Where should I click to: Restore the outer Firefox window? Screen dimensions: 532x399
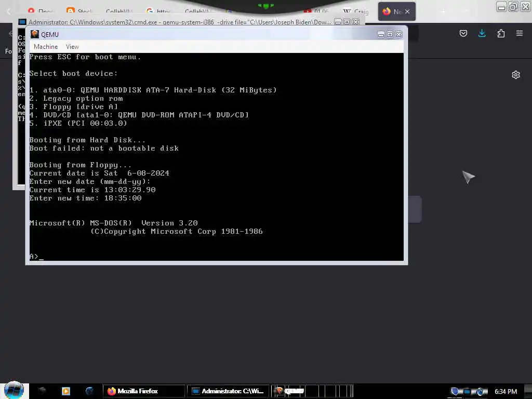pyautogui.click(x=514, y=6)
